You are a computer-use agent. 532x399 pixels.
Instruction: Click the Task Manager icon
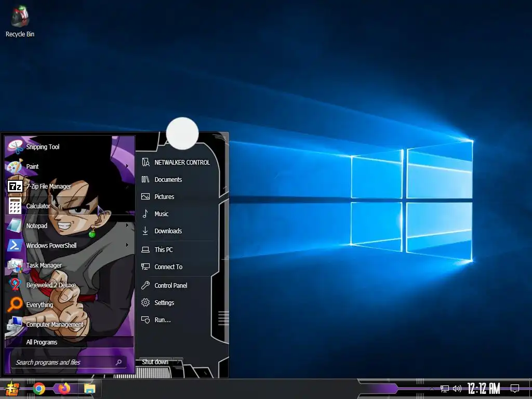pos(15,265)
